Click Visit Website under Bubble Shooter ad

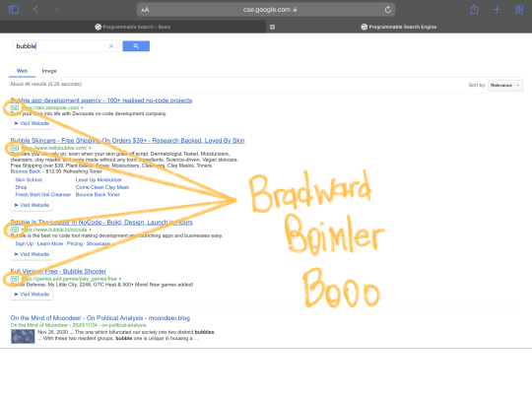pos(32,295)
